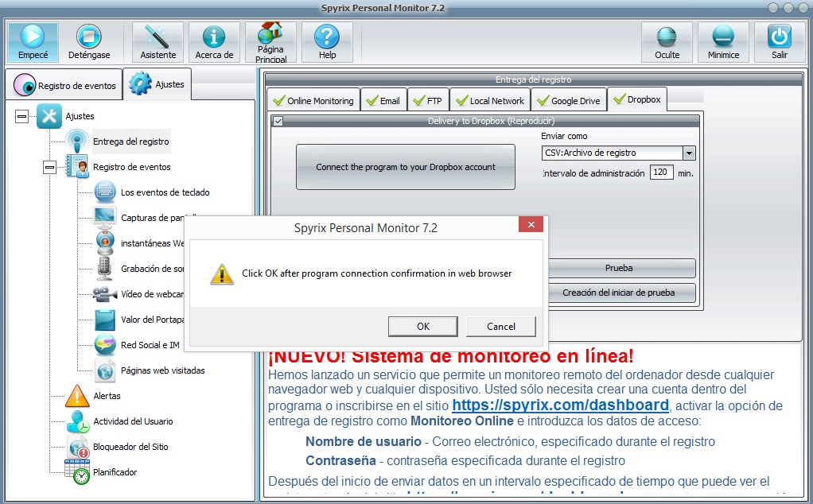Image resolution: width=813 pixels, height=504 pixels.
Task: Open Bloqueador del Sitio settings
Action: [x=130, y=447]
